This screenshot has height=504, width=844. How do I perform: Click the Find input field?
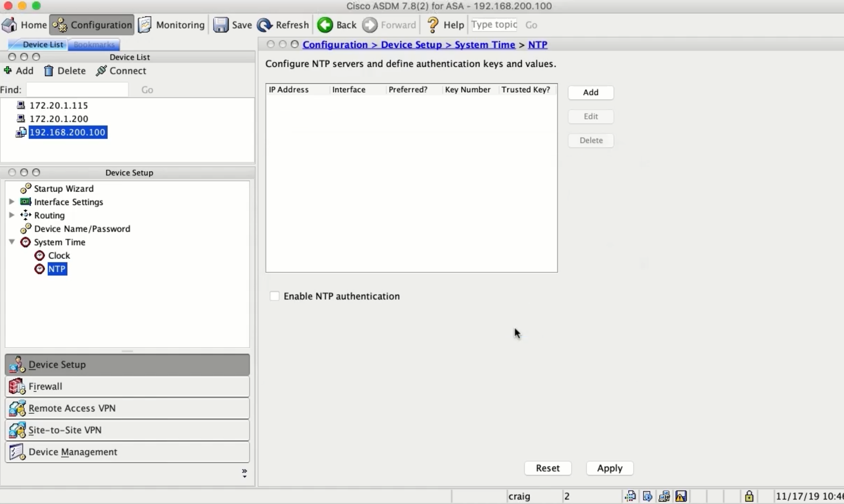click(77, 89)
